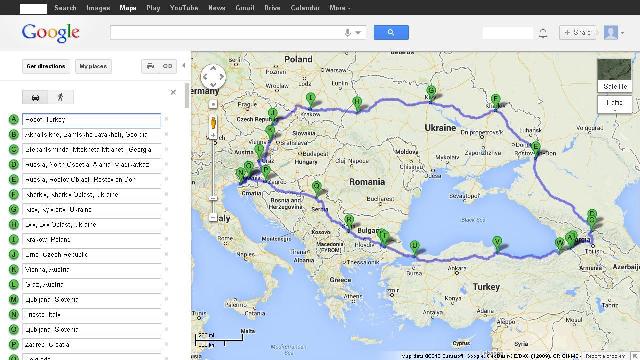This screenshot has width=640, height=360.
Task: Open YouTube from the top navigation bar
Action: click(x=184, y=8)
